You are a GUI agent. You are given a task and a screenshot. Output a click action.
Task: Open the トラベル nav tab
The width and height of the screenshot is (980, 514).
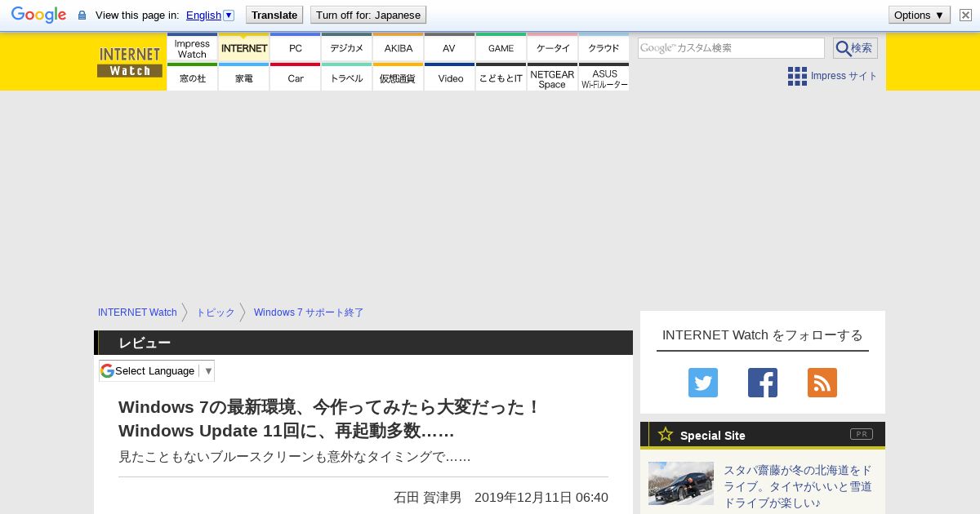point(346,78)
